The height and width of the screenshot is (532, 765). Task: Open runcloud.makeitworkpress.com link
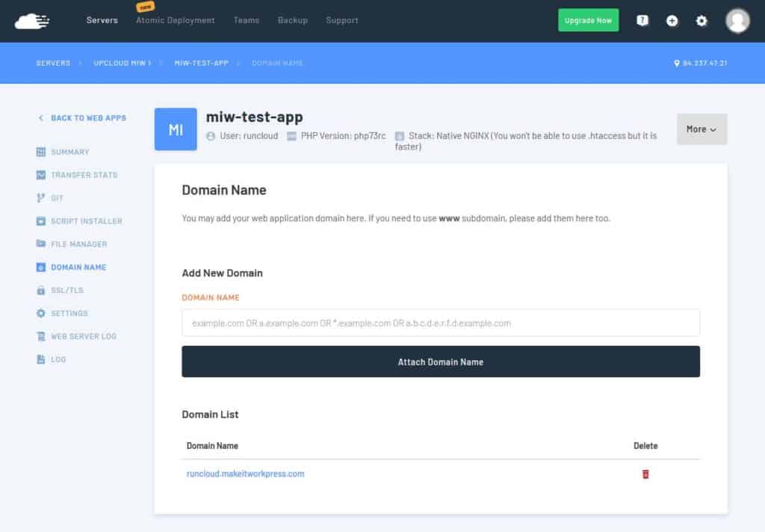tap(245, 474)
